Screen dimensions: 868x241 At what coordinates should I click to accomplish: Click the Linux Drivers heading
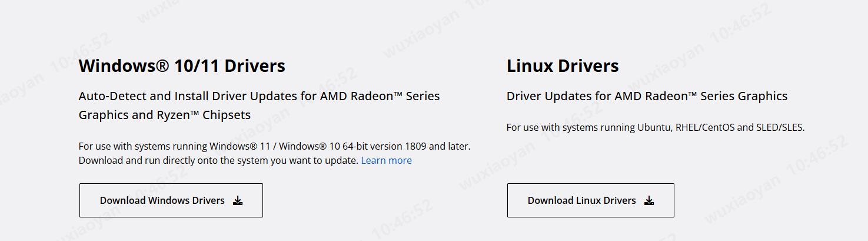pyautogui.click(x=562, y=65)
